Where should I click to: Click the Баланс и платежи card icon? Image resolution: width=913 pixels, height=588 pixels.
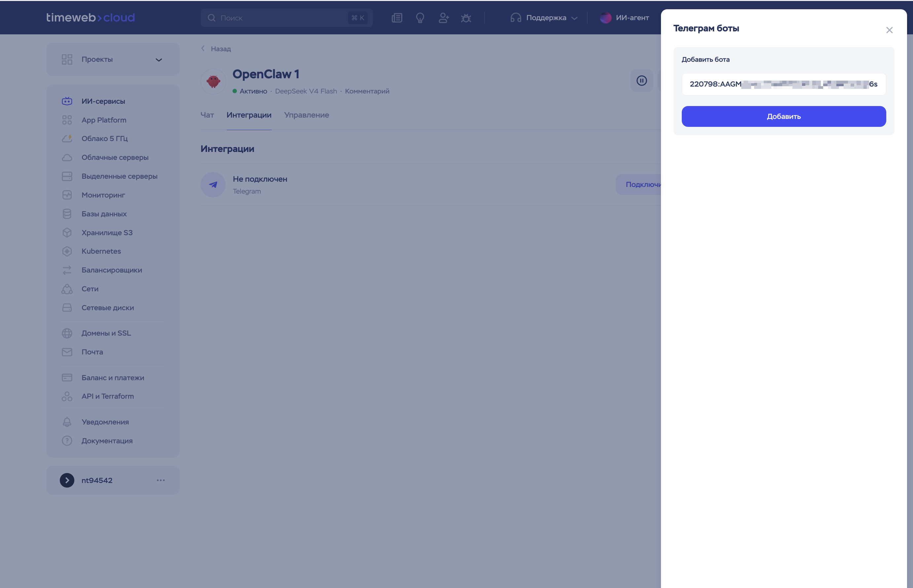pos(67,378)
